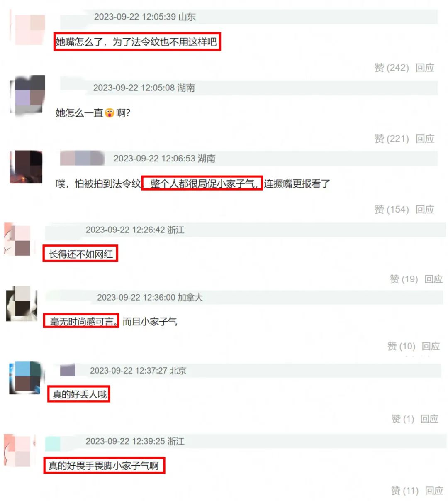Like the 加拿大 comment with 10 likes
Viewport: 448px width, 501px height.
401,346
